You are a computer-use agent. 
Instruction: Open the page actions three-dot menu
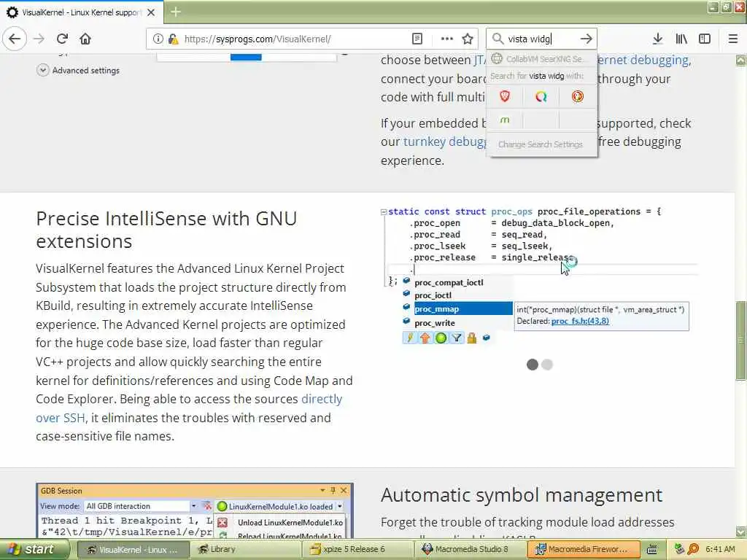[446, 39]
